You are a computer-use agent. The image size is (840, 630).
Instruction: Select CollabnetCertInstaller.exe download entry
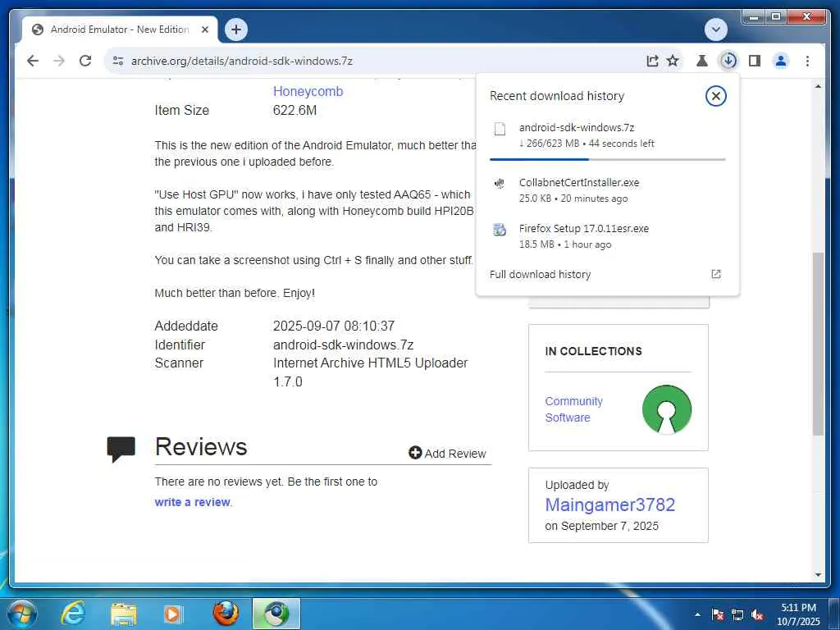coord(608,190)
